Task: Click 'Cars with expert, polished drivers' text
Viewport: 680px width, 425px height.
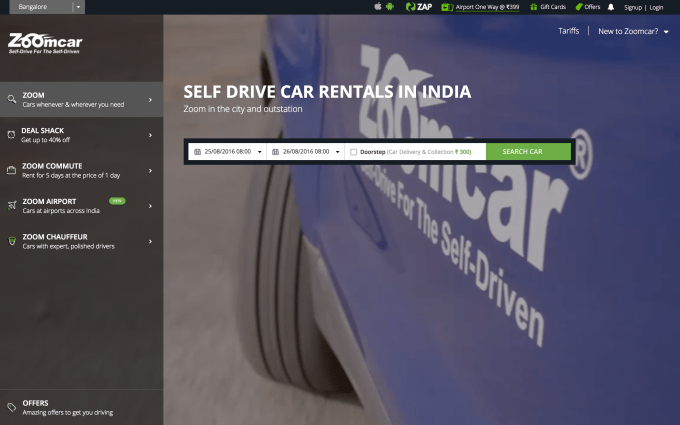Action: (x=69, y=246)
